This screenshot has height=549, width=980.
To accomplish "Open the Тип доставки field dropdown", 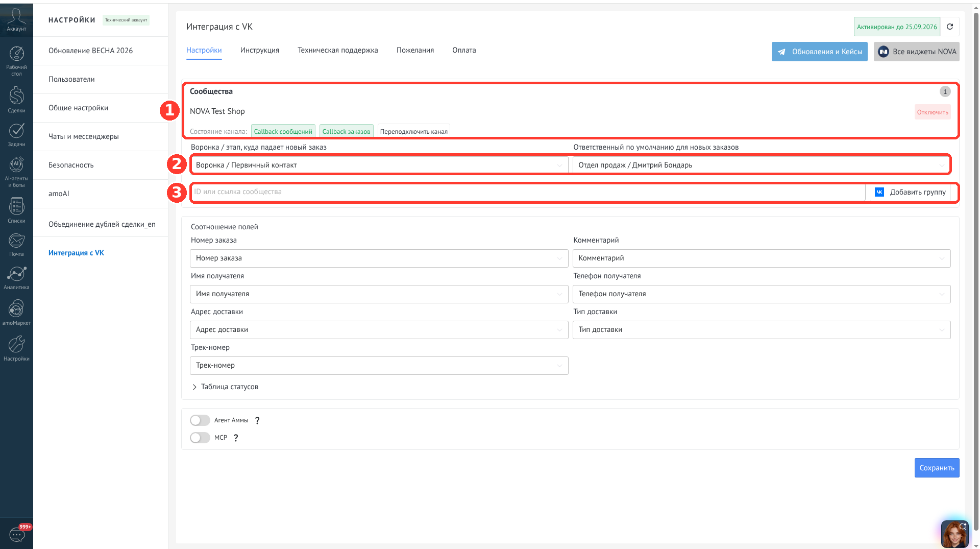I will coord(762,330).
